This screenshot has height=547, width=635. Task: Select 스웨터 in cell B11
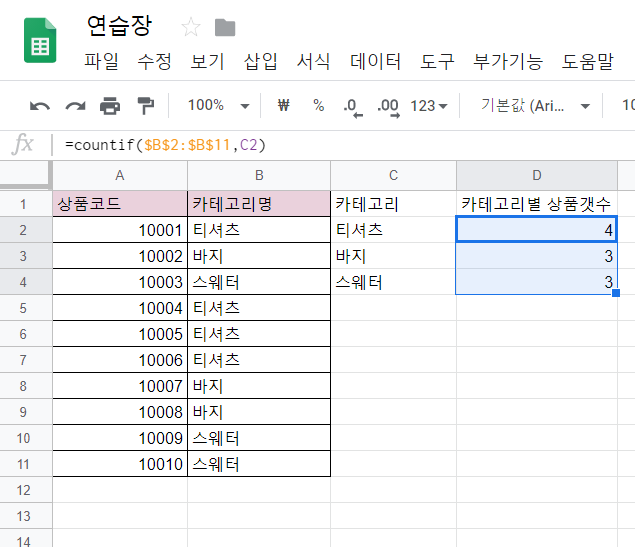tap(259, 464)
